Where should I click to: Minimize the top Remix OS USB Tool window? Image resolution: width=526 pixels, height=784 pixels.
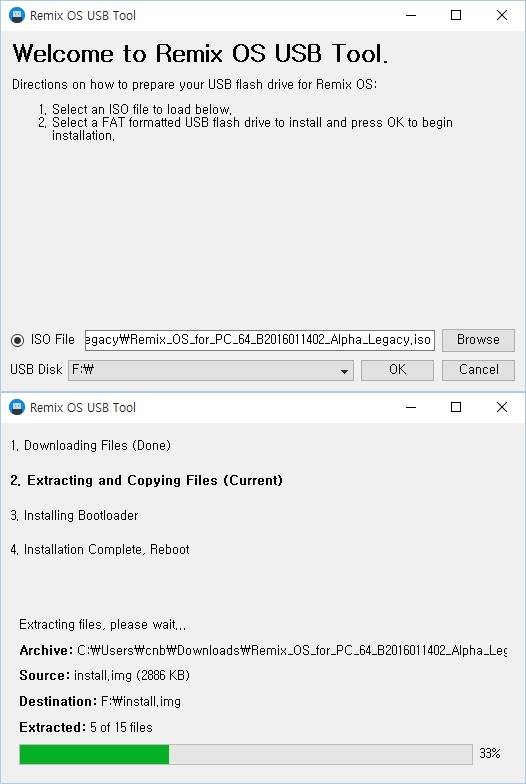click(x=411, y=16)
